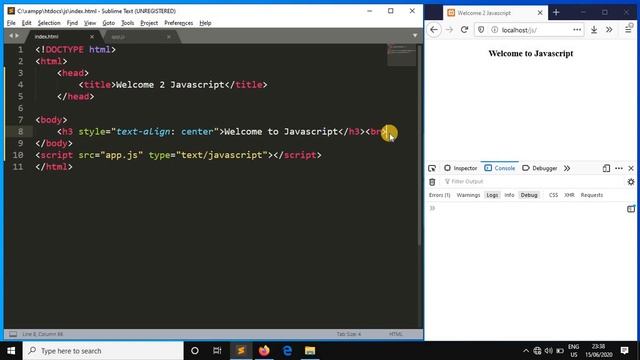Viewport: 640px width, 360px height.
Task: Open the Tab Size selector in status bar
Action: [x=349, y=334]
